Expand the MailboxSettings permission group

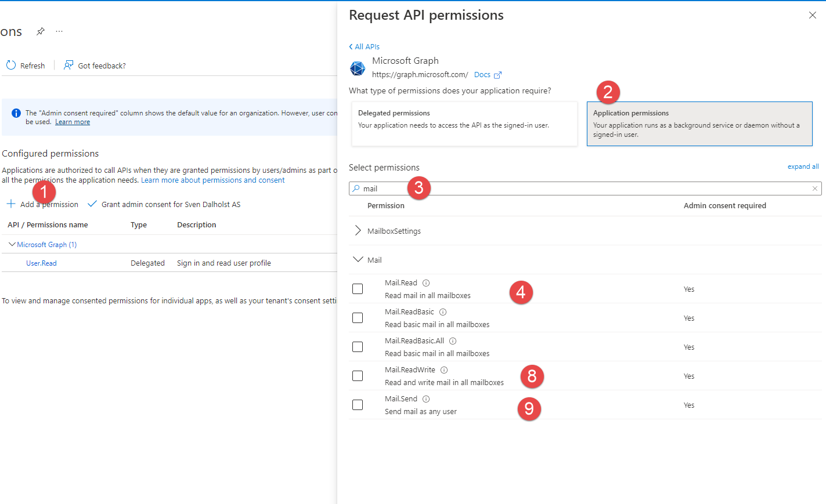tap(358, 231)
